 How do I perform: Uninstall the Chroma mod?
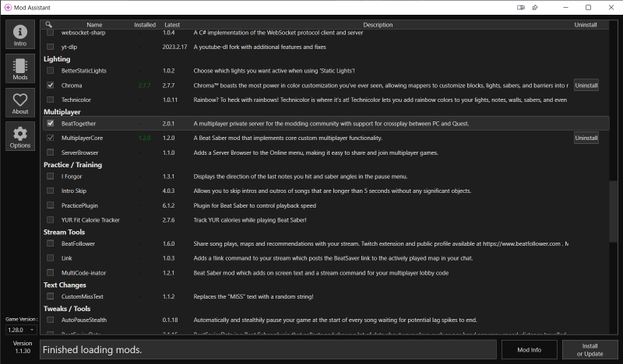tap(586, 85)
